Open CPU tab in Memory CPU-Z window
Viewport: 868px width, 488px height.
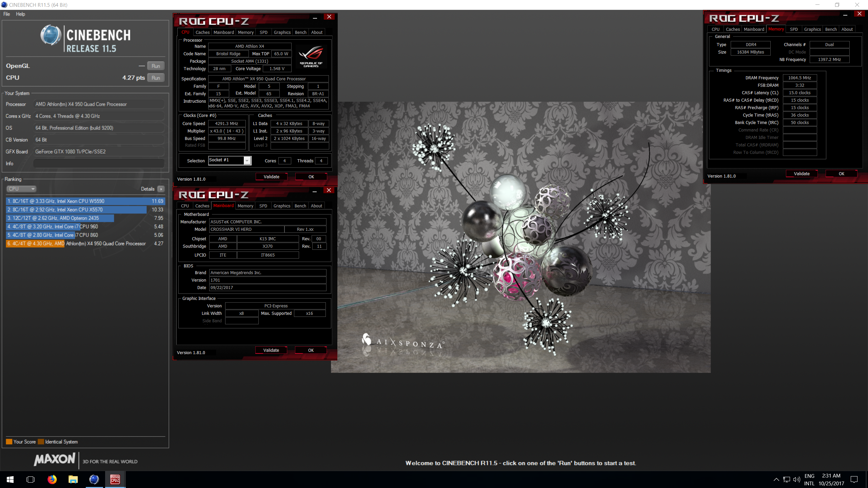[x=715, y=29]
